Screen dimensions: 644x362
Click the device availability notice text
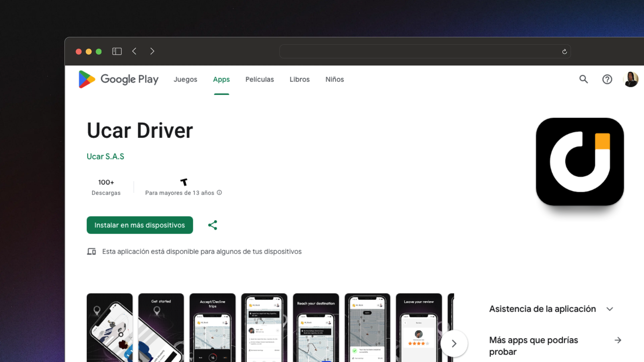pos(202,251)
